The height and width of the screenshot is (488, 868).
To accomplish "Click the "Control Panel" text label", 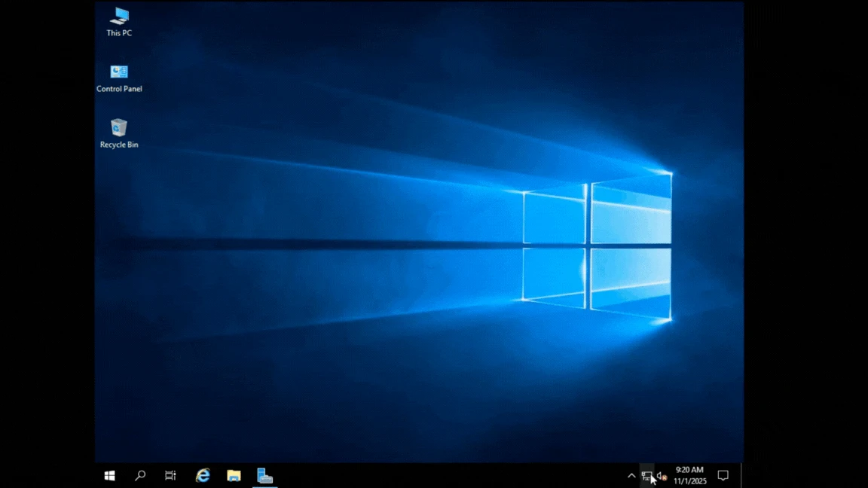I will click(119, 89).
